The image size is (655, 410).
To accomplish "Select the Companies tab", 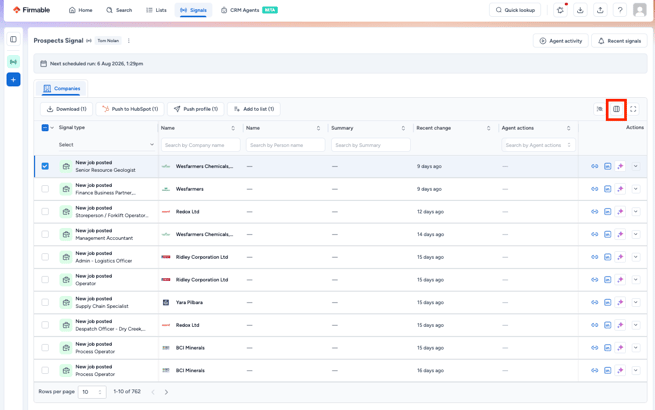I will point(62,89).
